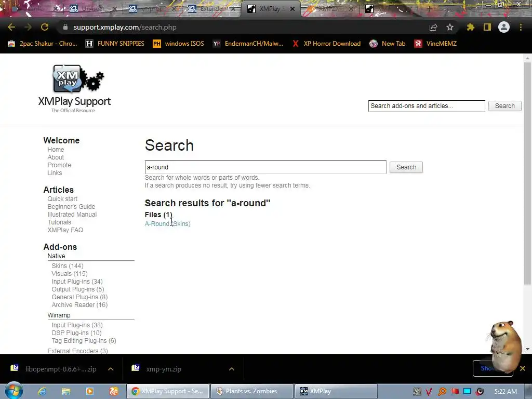The height and width of the screenshot is (399, 532).
Task: Click the red flag tray icon
Action: 455,392
